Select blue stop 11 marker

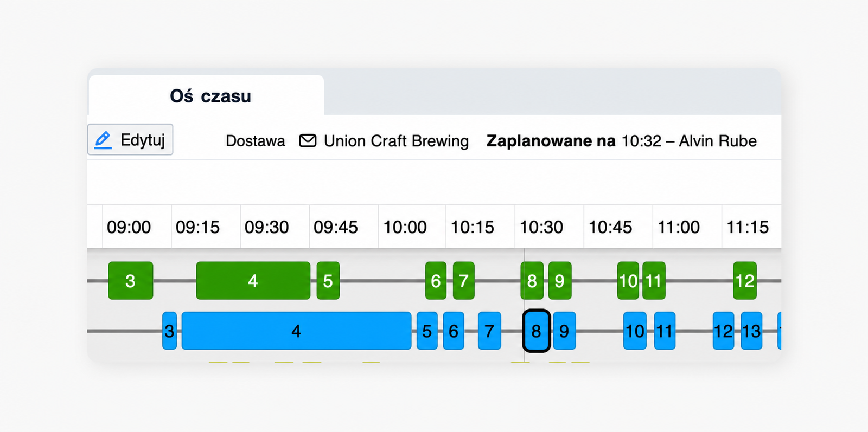pos(665,331)
